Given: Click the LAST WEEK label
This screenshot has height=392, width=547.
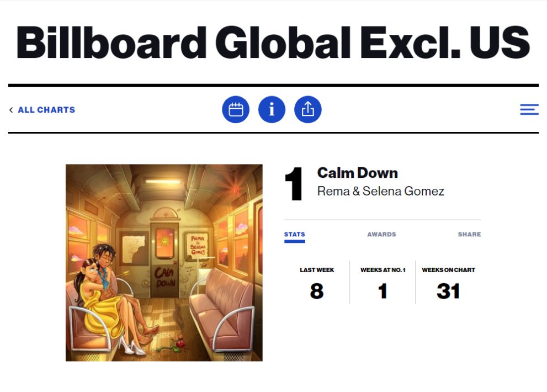Looking at the screenshot, I should [x=317, y=270].
